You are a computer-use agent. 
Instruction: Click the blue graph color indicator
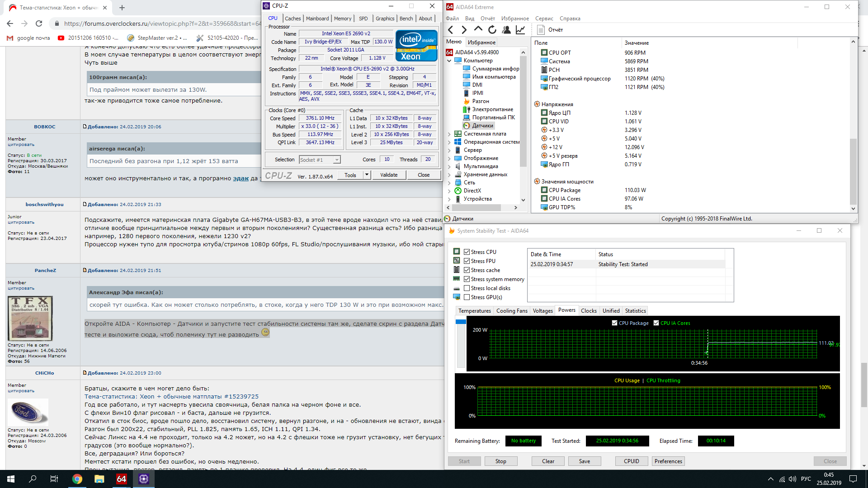click(x=461, y=322)
